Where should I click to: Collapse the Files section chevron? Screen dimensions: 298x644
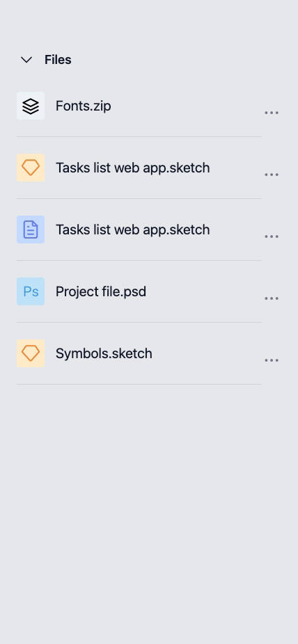pyautogui.click(x=26, y=60)
